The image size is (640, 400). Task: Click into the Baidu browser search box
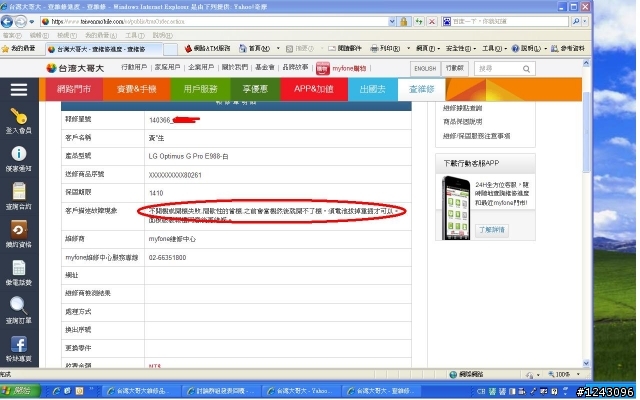(x=509, y=21)
